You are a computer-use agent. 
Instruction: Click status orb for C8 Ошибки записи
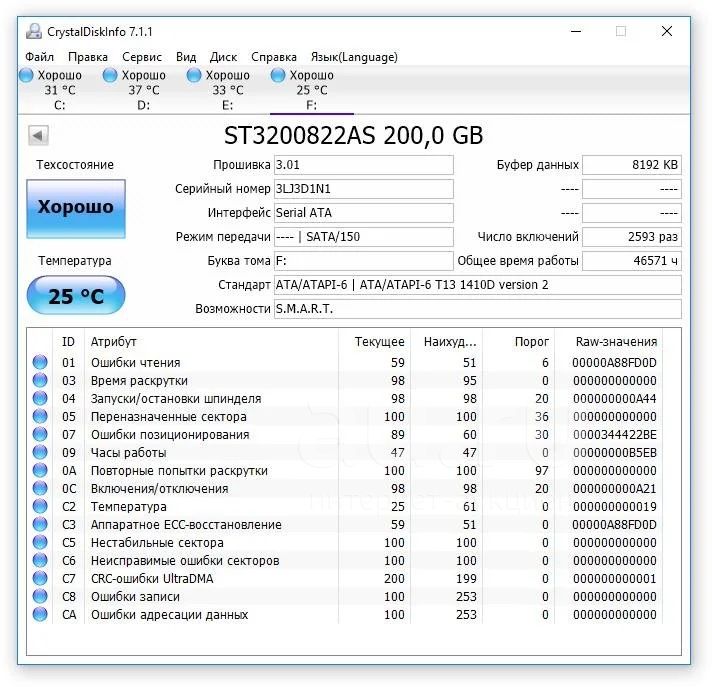(x=40, y=596)
